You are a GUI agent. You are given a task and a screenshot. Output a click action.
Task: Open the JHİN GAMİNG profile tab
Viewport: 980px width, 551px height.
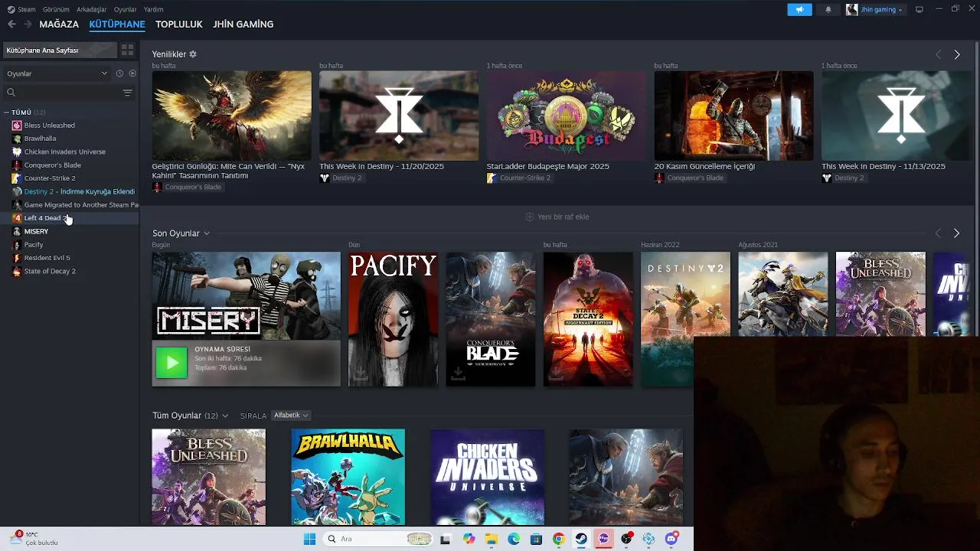coord(243,24)
